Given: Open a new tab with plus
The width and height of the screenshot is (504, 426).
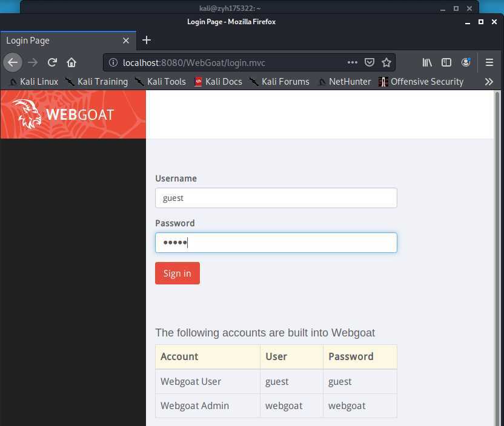Looking at the screenshot, I should pos(147,40).
